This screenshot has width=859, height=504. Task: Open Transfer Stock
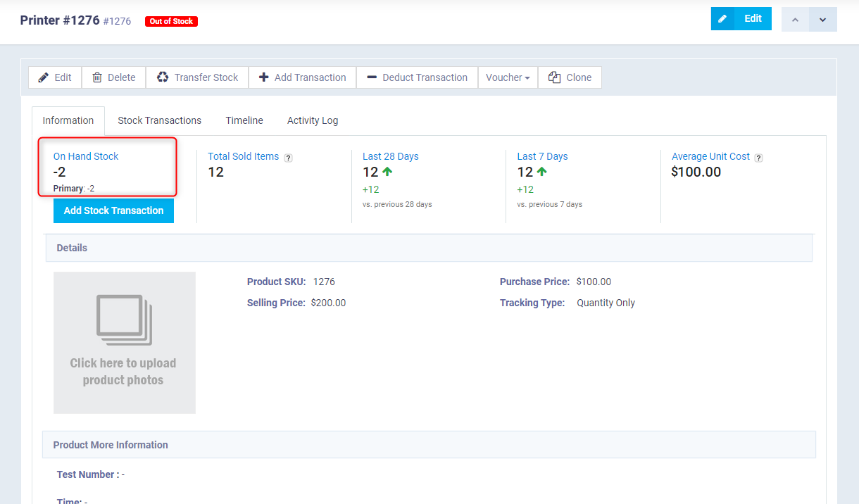tap(197, 77)
